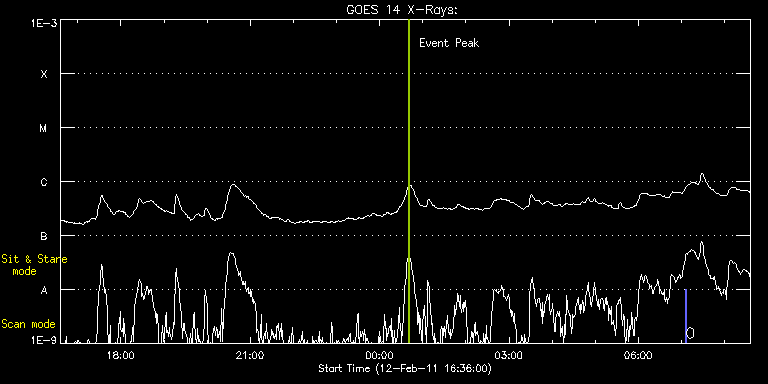
Task: Click the O symbol beside blue marker
Action: tap(691, 334)
